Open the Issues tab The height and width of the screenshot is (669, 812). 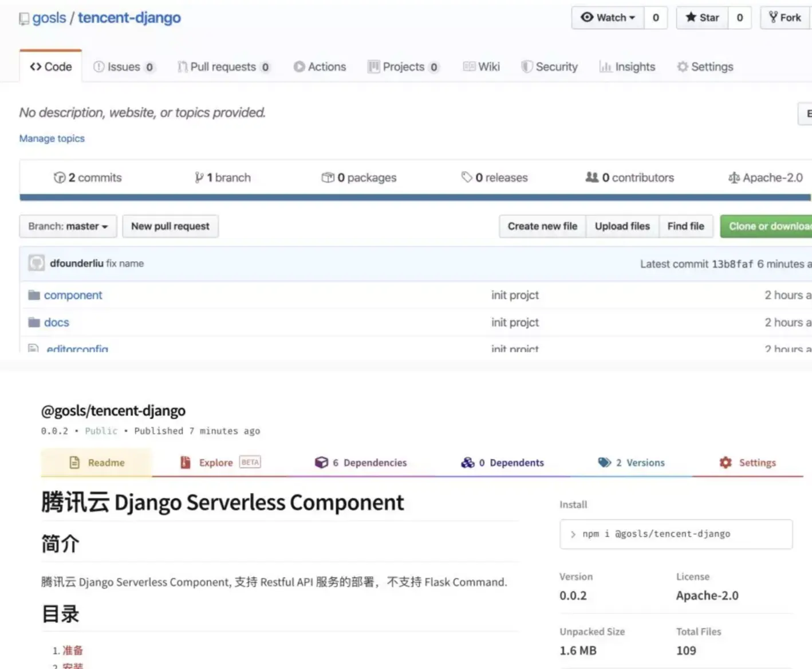124,67
